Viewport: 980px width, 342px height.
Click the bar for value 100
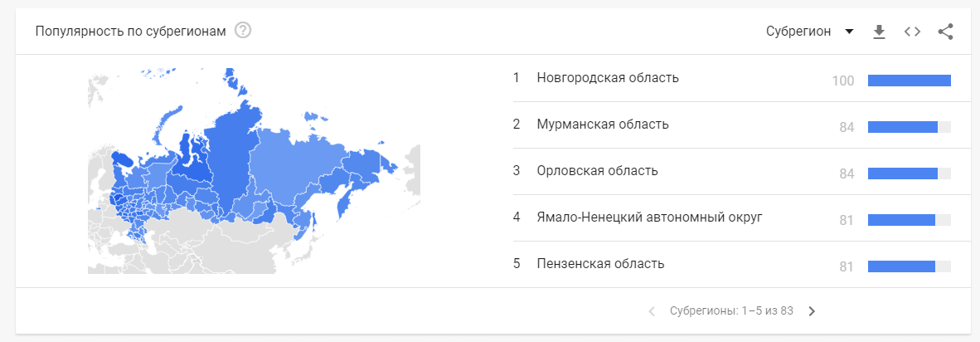point(910,80)
